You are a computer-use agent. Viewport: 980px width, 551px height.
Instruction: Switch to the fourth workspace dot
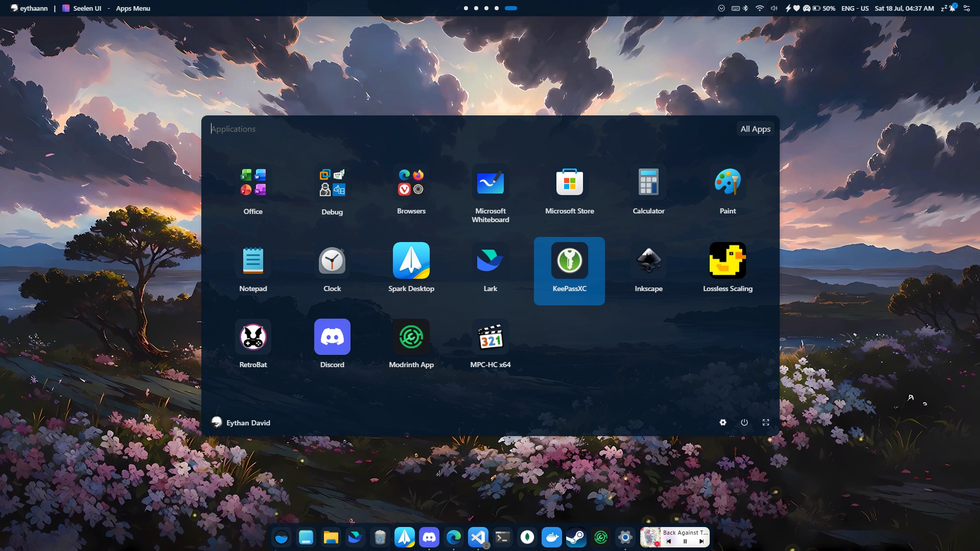point(497,8)
